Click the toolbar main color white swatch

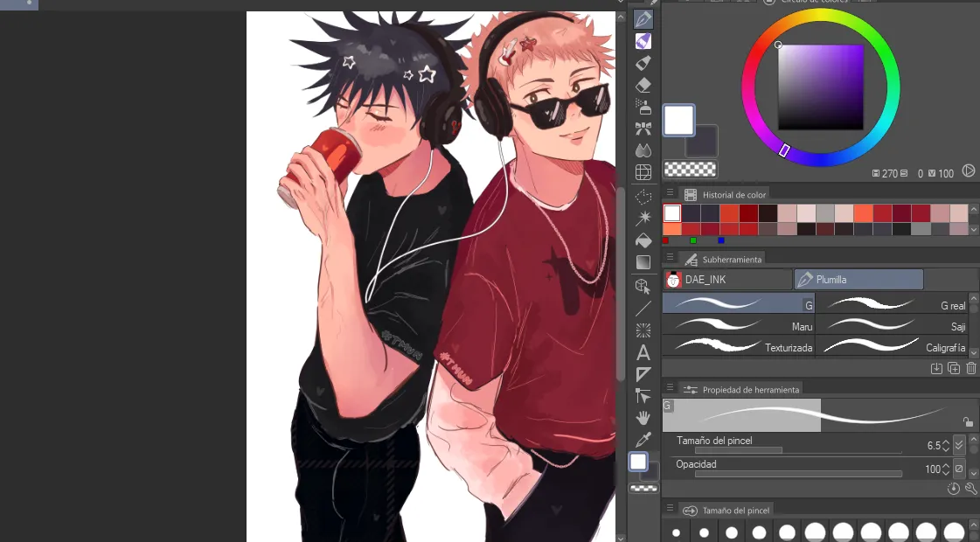point(638,462)
